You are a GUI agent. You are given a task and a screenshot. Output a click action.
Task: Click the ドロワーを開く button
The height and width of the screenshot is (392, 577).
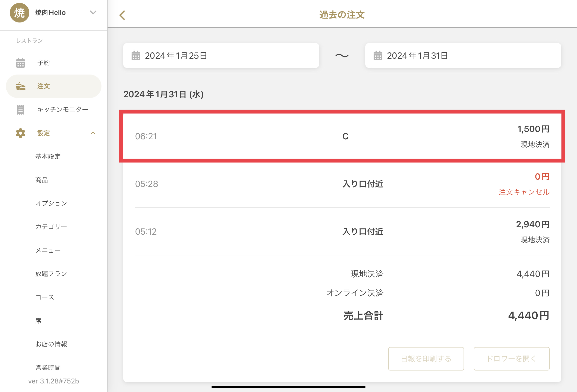511,359
